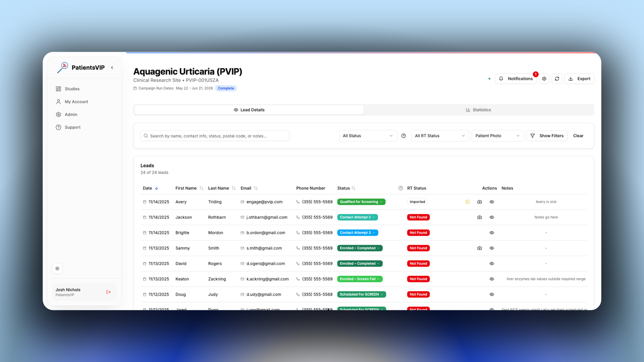Click the 'Notes go here' note text
This screenshot has height=362, width=644.
(x=546, y=217)
